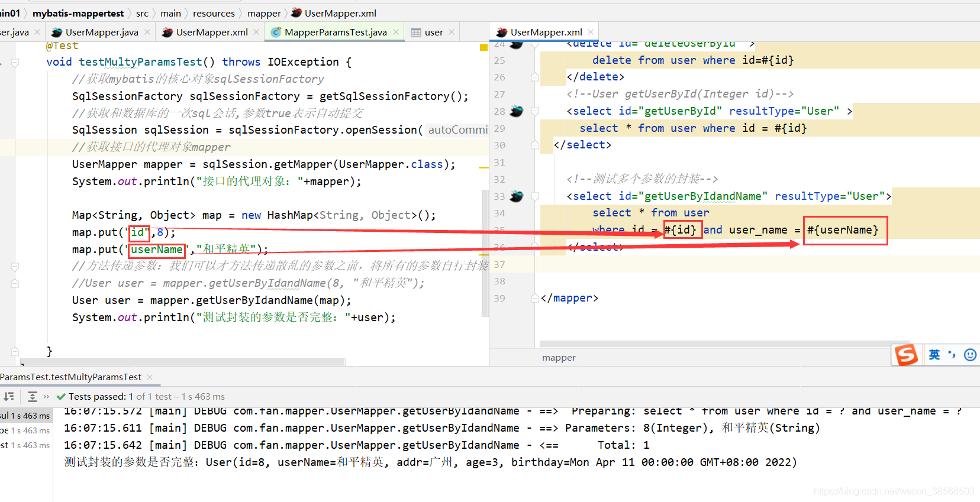Click the green Tests passed checkmark
This screenshot has height=502, width=980.
tap(61, 396)
